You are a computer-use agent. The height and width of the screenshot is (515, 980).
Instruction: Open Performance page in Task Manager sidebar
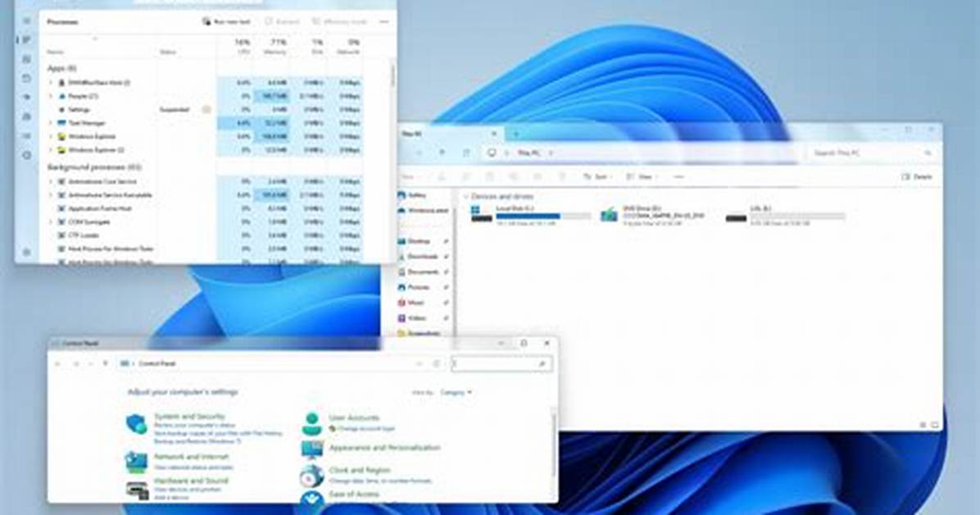pos(26,59)
